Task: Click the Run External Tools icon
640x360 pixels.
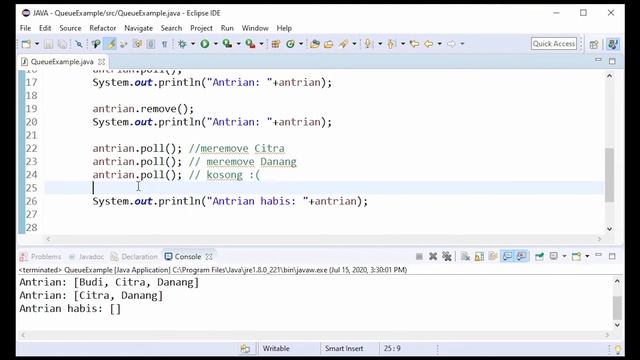Action: 250,44
